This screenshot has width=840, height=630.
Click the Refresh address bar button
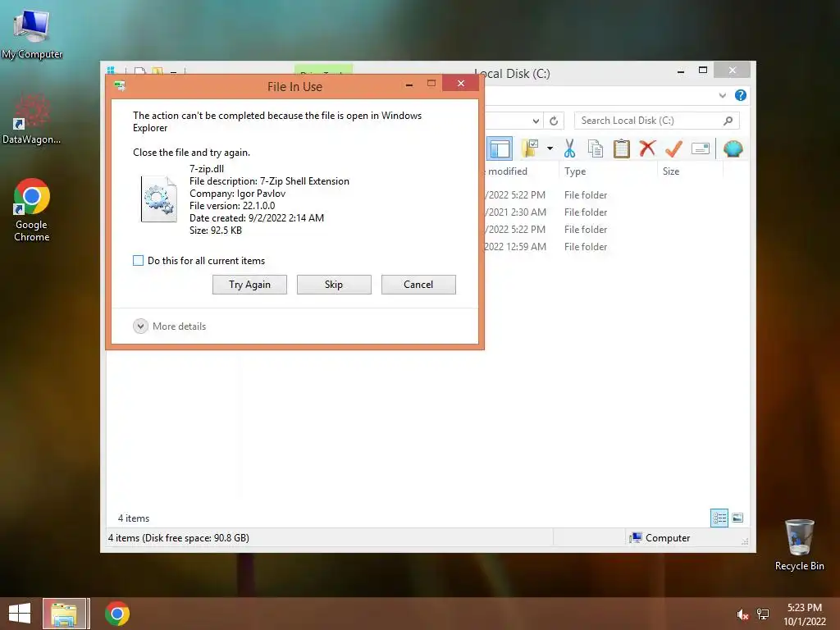point(554,121)
